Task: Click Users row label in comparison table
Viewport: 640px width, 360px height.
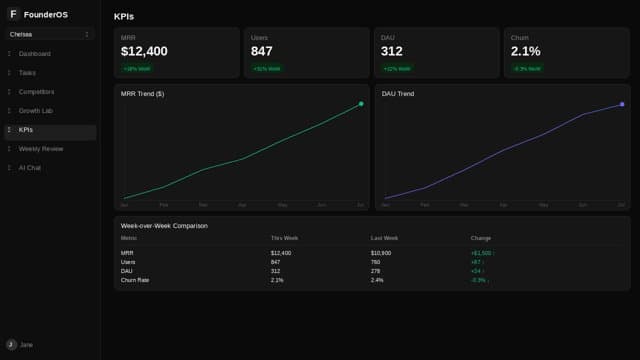Action: [128, 262]
